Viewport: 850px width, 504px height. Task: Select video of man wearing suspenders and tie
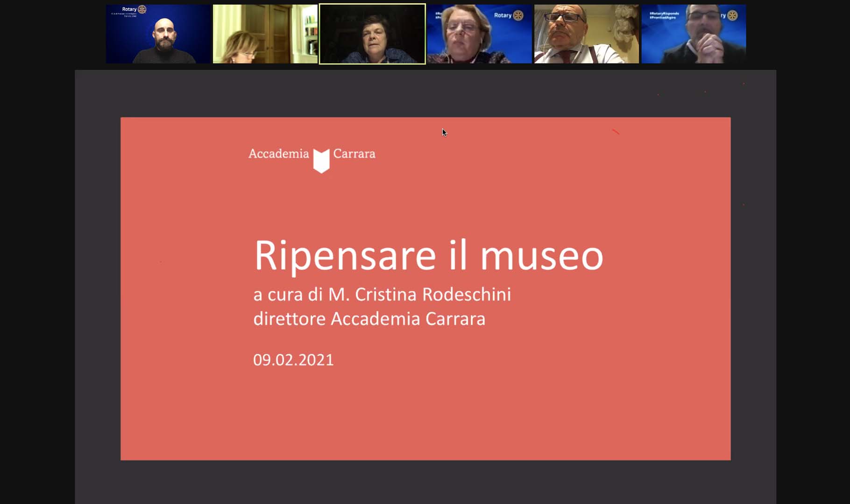[x=586, y=34]
